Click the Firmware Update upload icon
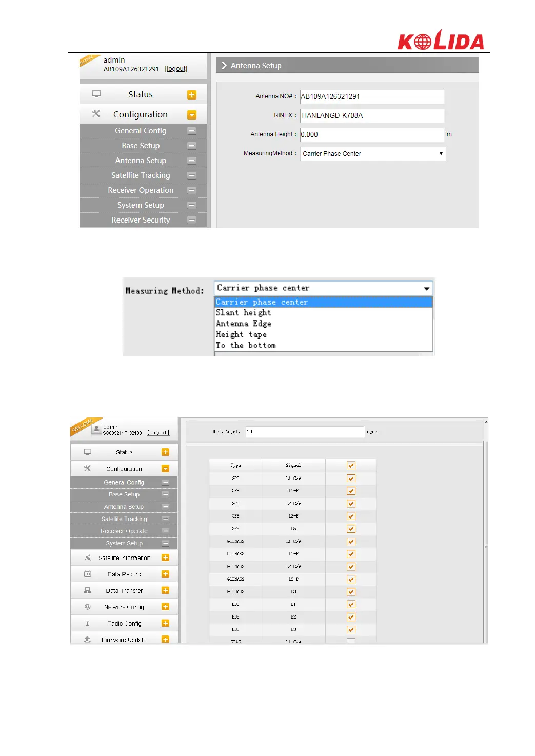This screenshot has width=535, height=756. pyautogui.click(x=88, y=639)
